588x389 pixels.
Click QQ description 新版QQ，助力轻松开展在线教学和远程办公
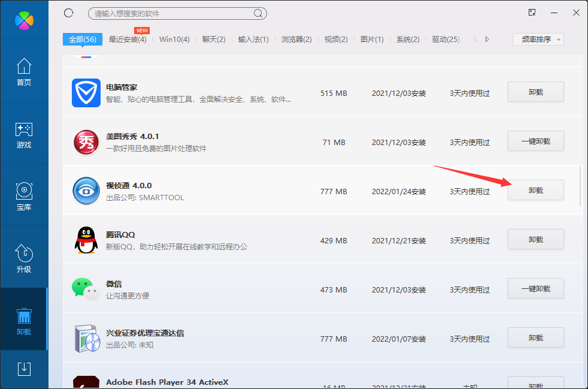coord(177,247)
